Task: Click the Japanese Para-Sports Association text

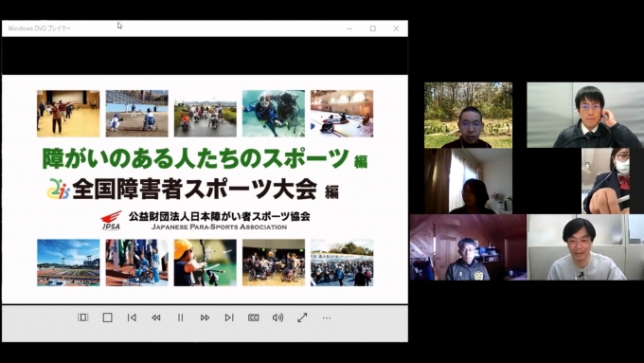Action: 219,227
